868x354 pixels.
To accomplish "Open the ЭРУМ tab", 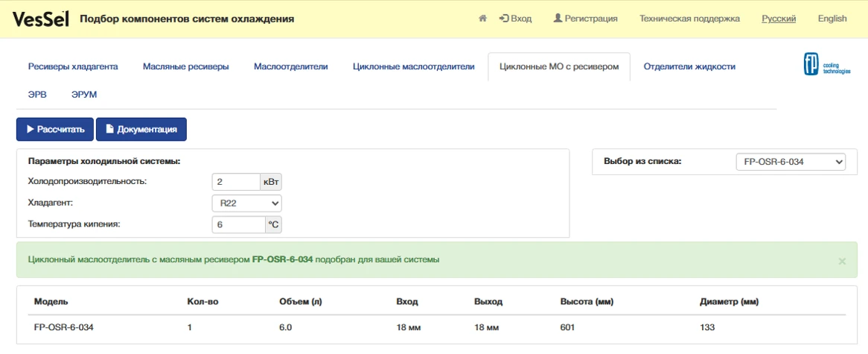I will click(84, 95).
